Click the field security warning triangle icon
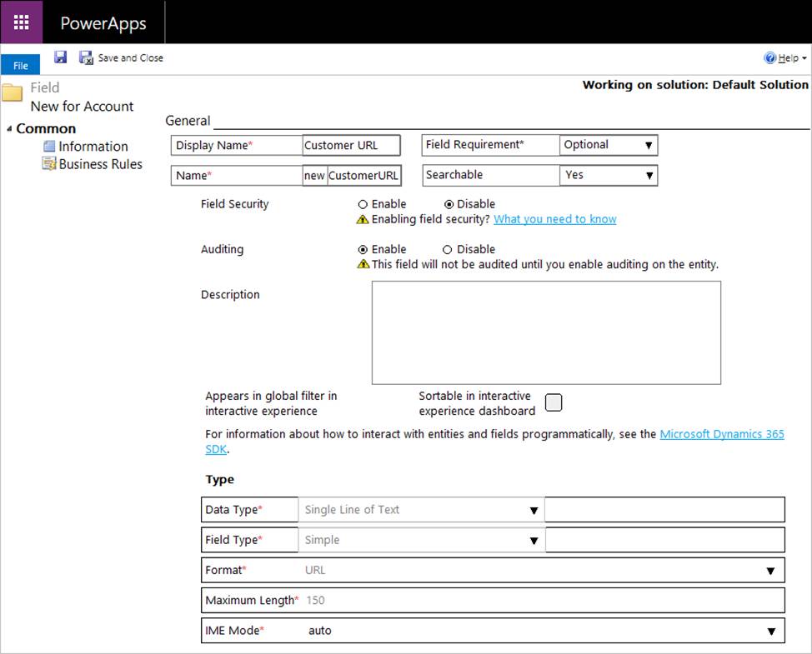Viewport: 812px width, 654px height. pos(363,219)
